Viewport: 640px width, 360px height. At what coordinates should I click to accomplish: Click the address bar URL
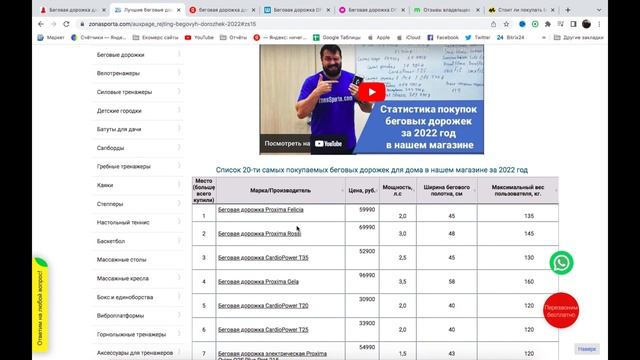172,24
